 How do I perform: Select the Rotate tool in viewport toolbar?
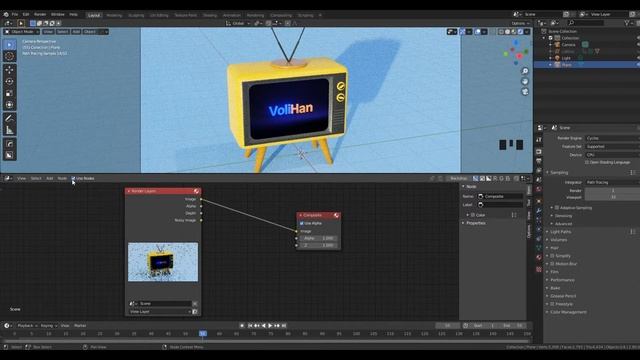click(9, 81)
